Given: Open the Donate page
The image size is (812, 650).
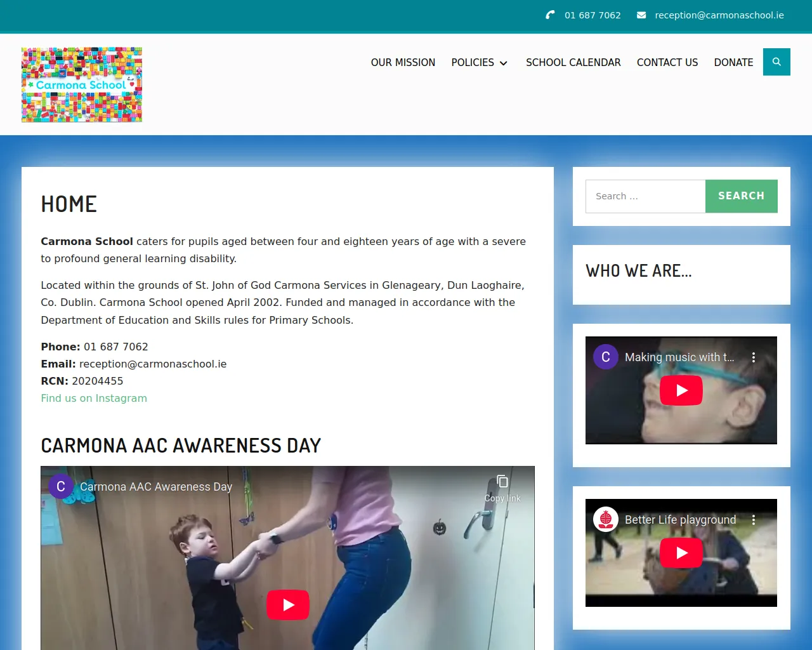Looking at the screenshot, I should tap(734, 62).
